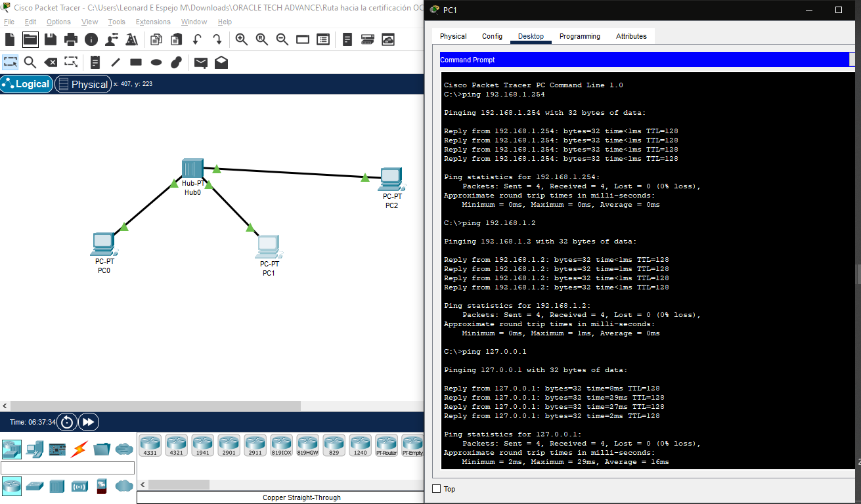Screen dimensions: 861x504
Task: Click the Hub0 device in workspace
Action: (x=192, y=169)
